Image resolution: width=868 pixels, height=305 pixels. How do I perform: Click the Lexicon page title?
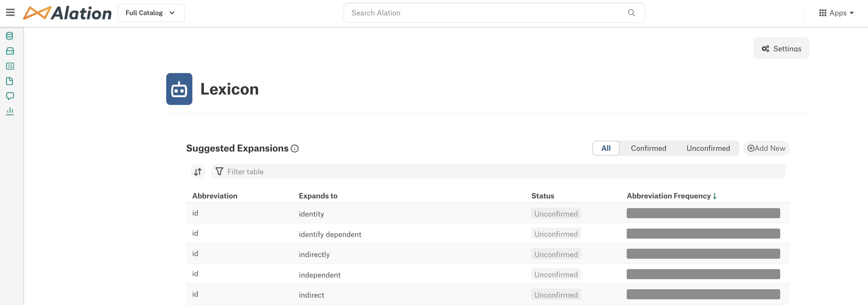pyautogui.click(x=230, y=89)
